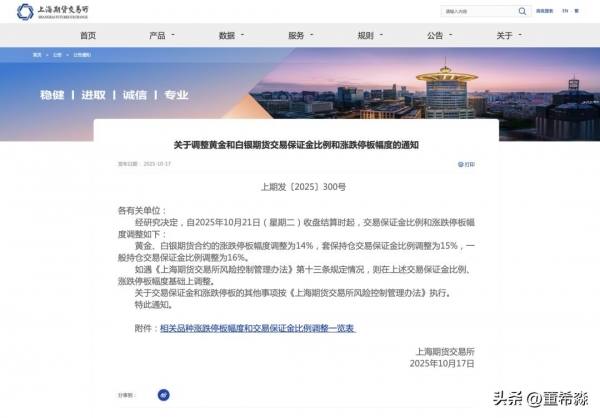
Task: Switch the site language to EN
Action: 565,12
